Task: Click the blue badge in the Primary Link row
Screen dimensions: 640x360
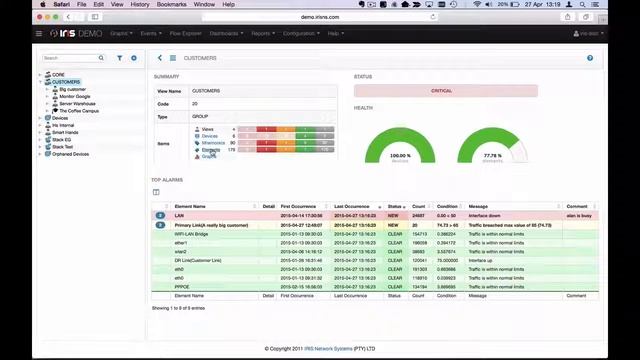Action: pyautogui.click(x=160, y=225)
